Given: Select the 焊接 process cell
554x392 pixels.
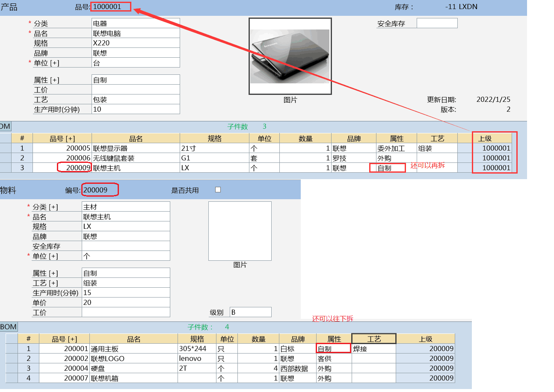Looking at the screenshot, I should tap(374, 349).
